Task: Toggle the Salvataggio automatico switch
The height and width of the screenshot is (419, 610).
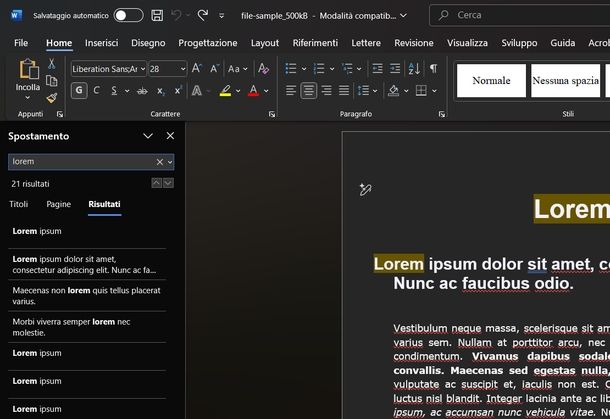Action: point(128,16)
